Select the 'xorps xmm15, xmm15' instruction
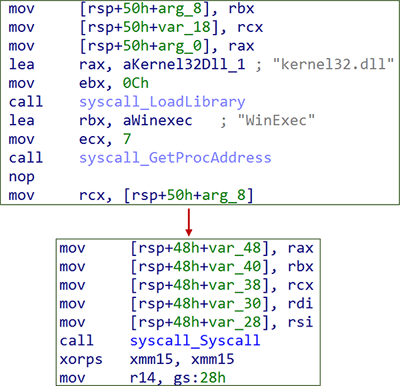This screenshot has width=400, height=386. click(147, 359)
